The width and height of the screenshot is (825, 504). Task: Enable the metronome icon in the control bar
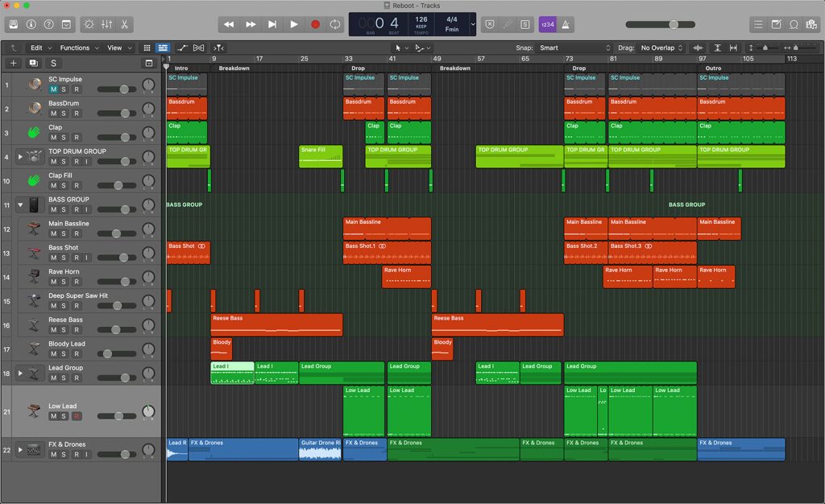pos(565,24)
